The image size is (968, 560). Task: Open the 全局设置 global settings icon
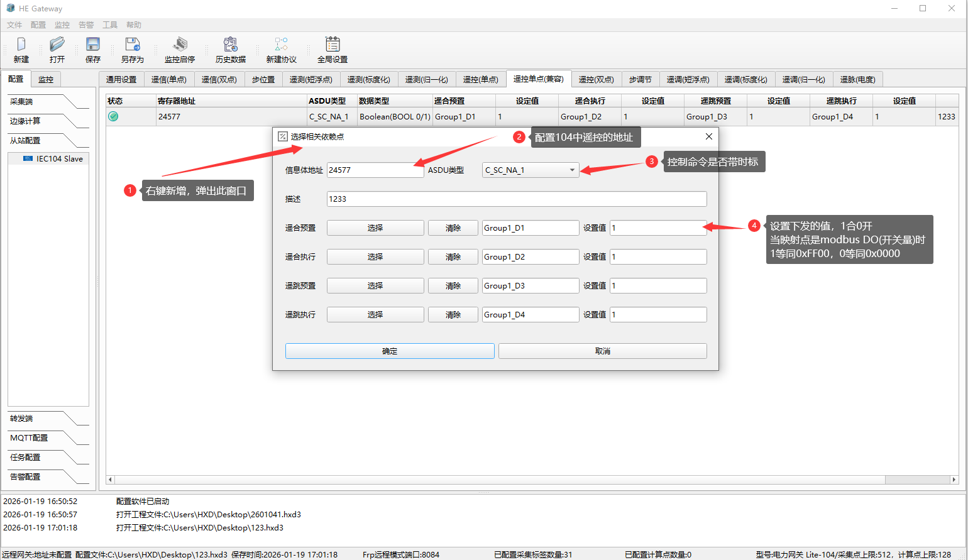[x=333, y=45]
